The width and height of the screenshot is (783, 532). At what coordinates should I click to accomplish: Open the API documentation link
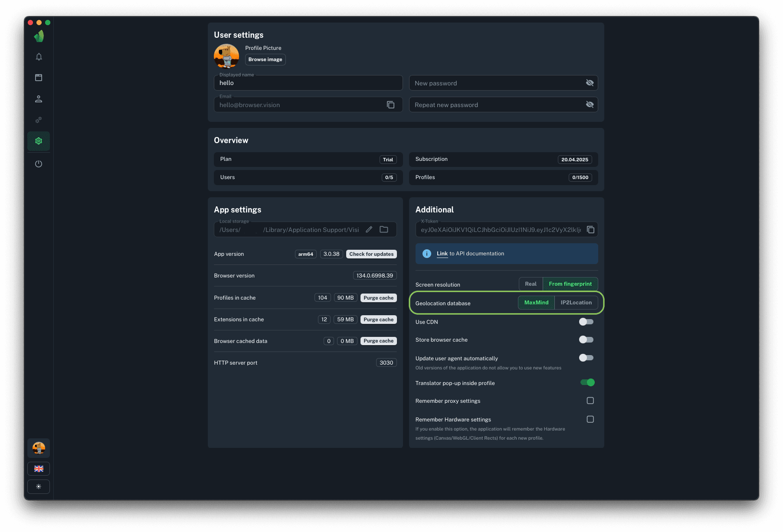coord(442,254)
